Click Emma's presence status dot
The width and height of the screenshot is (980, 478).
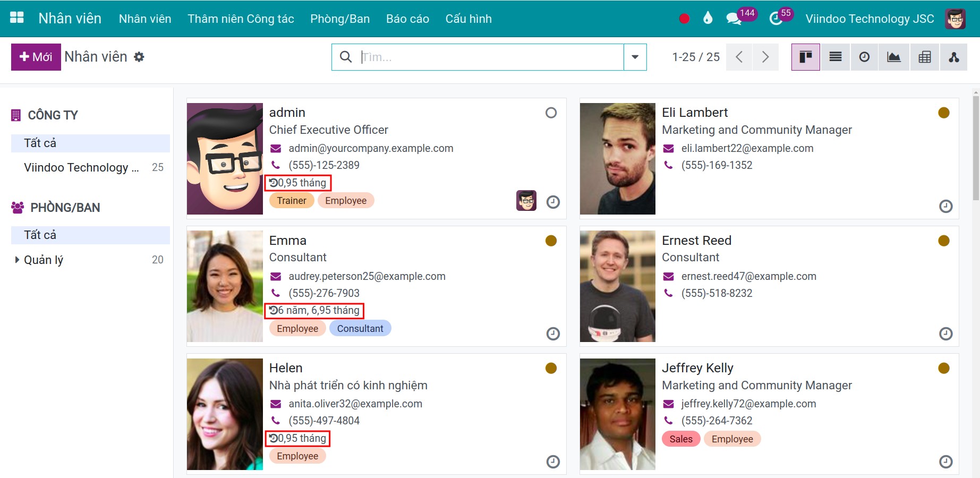point(551,241)
